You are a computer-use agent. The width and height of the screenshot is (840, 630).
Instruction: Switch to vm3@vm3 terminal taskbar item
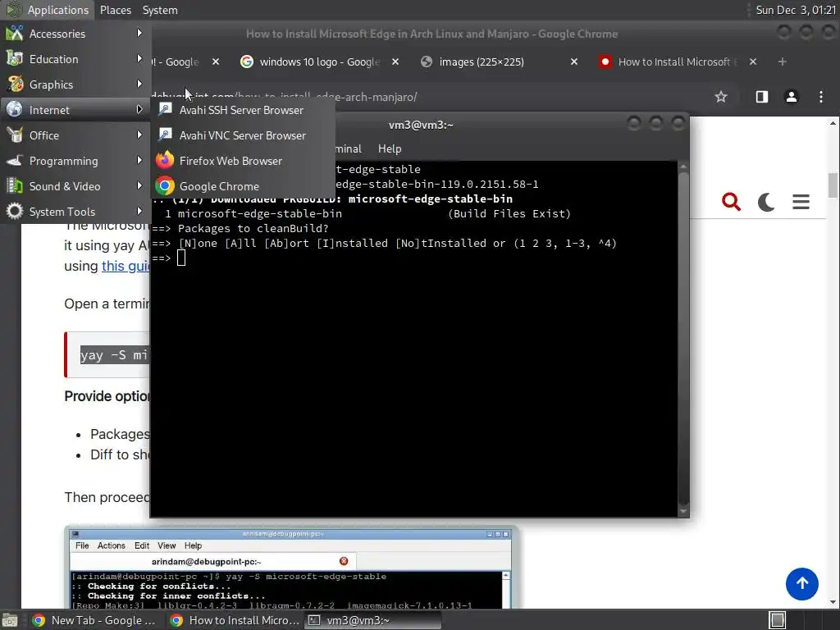(x=373, y=620)
